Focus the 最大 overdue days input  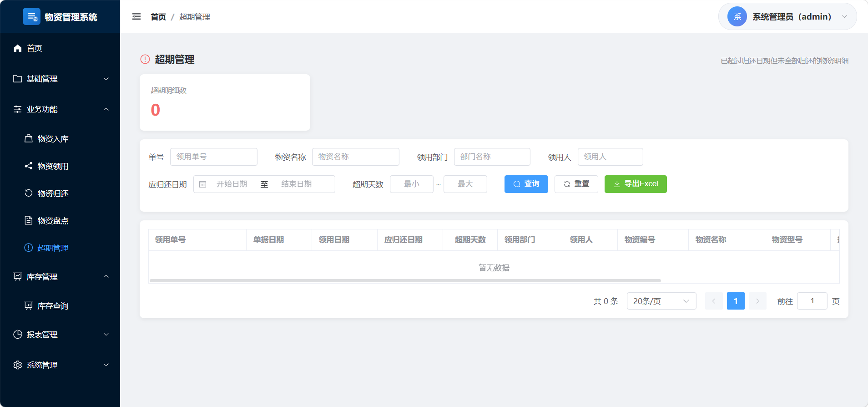465,184
